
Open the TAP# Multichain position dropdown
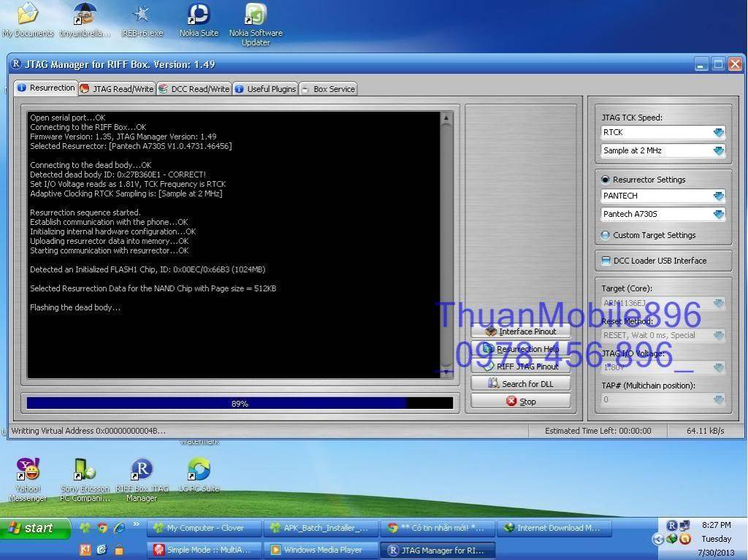pyautogui.click(x=719, y=399)
